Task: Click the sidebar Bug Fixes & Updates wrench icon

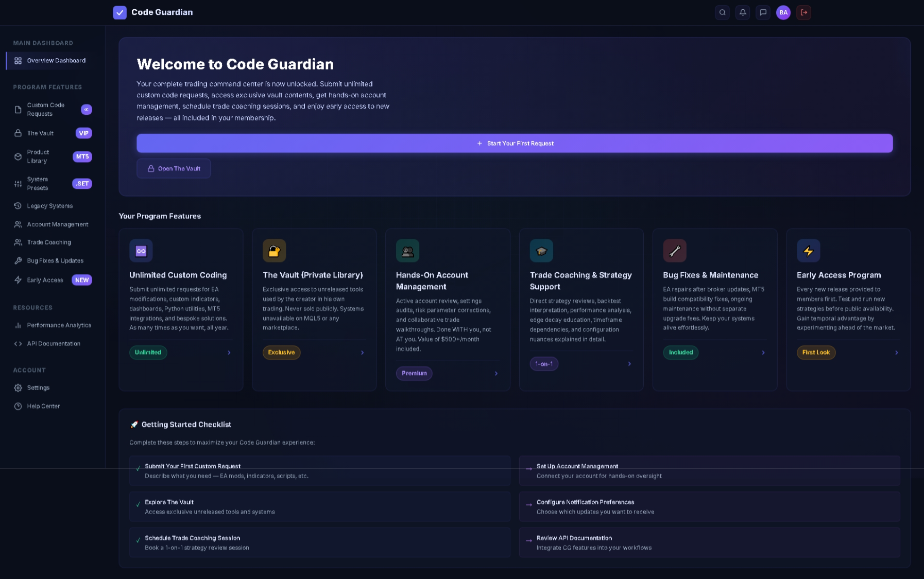Action: pyautogui.click(x=18, y=260)
